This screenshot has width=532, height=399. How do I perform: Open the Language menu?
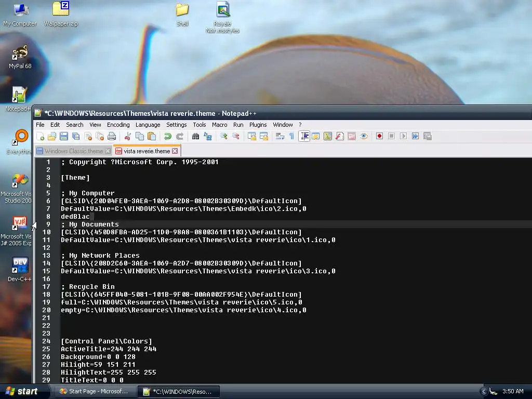(x=148, y=125)
